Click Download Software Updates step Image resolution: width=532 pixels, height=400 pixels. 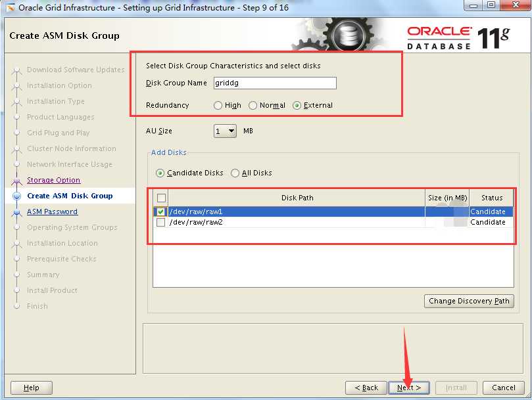click(76, 70)
